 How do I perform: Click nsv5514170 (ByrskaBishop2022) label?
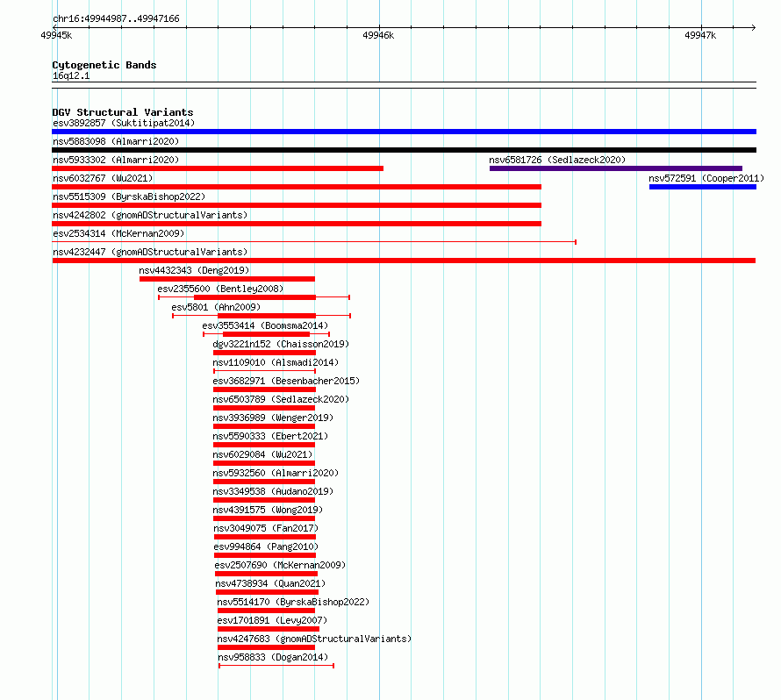point(293,602)
